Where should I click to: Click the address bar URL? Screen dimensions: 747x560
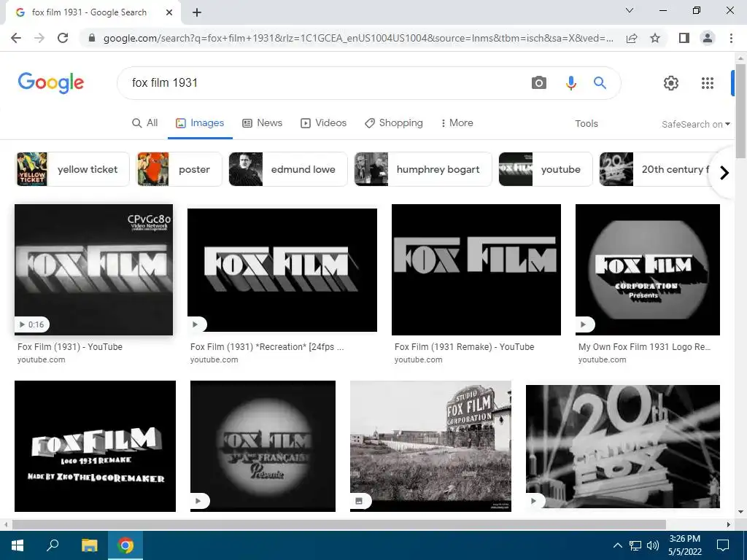358,38
